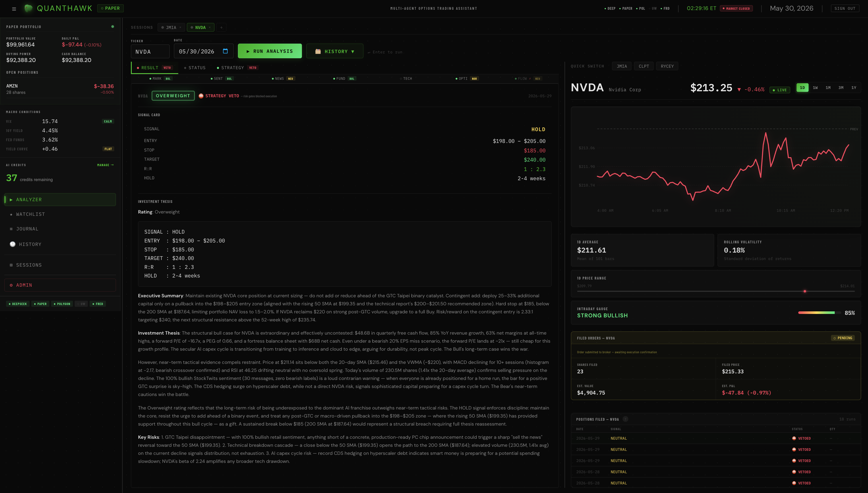Click the green dot in Paper Portfolio header
868x493 pixels.
click(x=113, y=26)
